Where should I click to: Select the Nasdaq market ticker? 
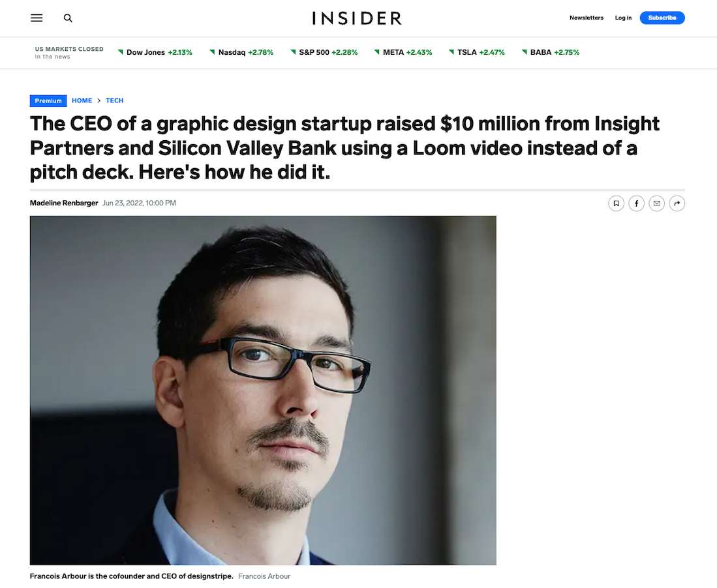(x=241, y=52)
